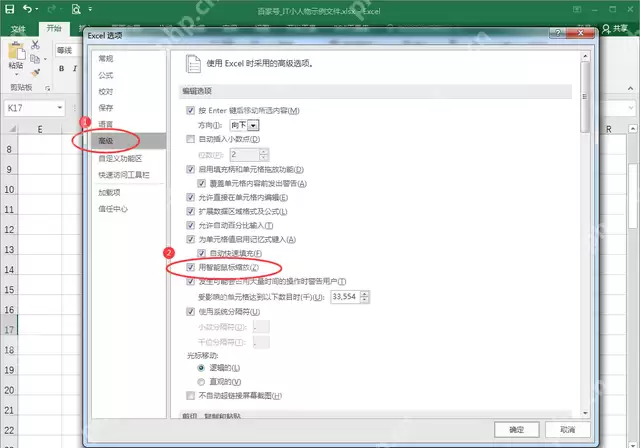Click the options dialog scroll up arrow
The image size is (640, 448).
585,56
